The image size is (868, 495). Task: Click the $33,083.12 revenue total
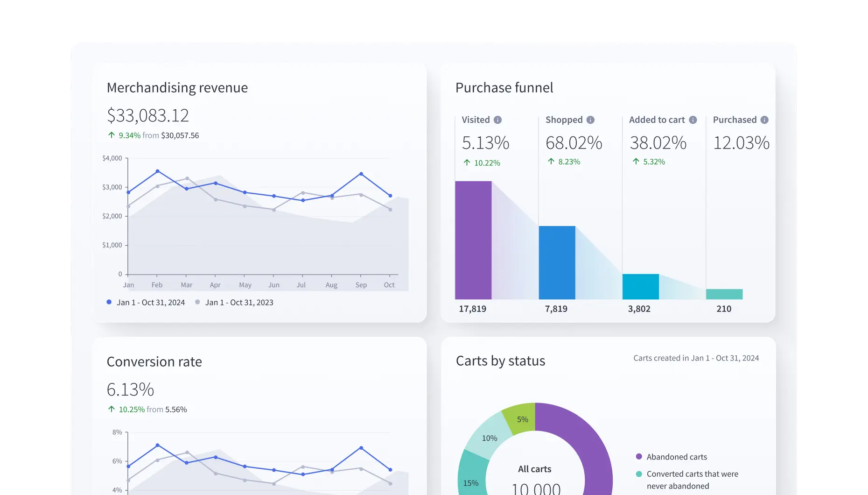[x=148, y=115]
